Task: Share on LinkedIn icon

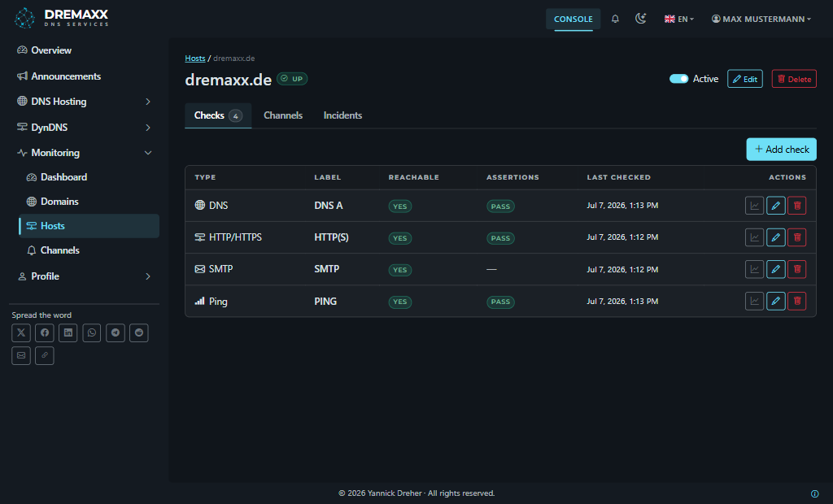Action: click(68, 333)
